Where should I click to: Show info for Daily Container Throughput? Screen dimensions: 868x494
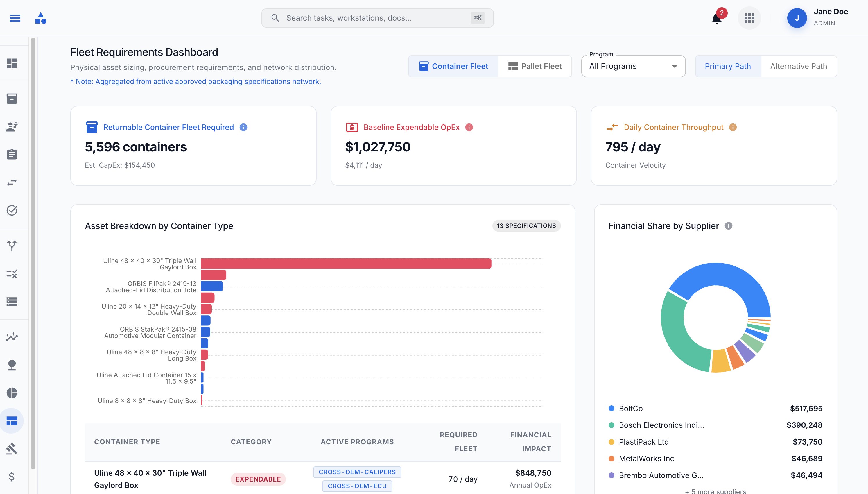point(733,127)
